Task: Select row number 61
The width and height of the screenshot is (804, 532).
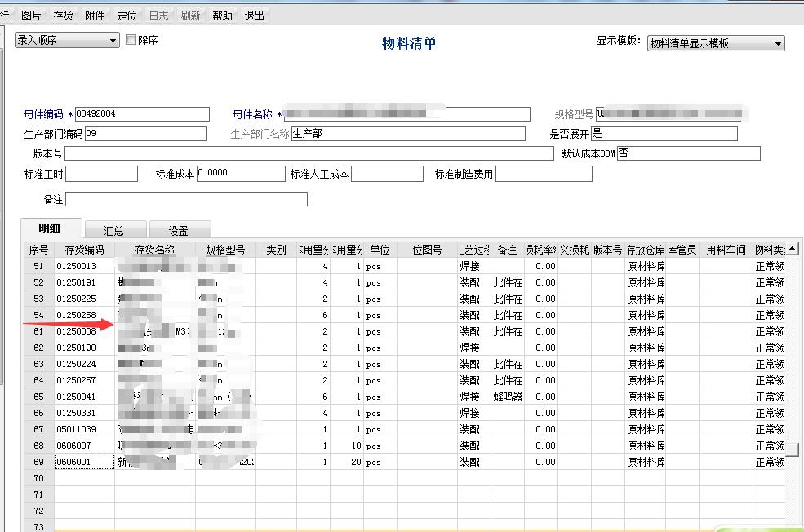Action: (x=39, y=331)
